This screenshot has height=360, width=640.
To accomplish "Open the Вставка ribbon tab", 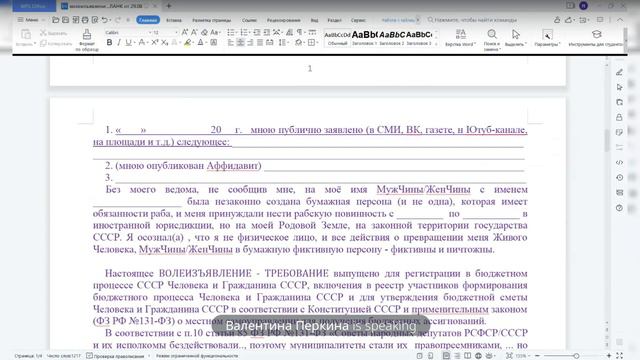I will 174,20.
